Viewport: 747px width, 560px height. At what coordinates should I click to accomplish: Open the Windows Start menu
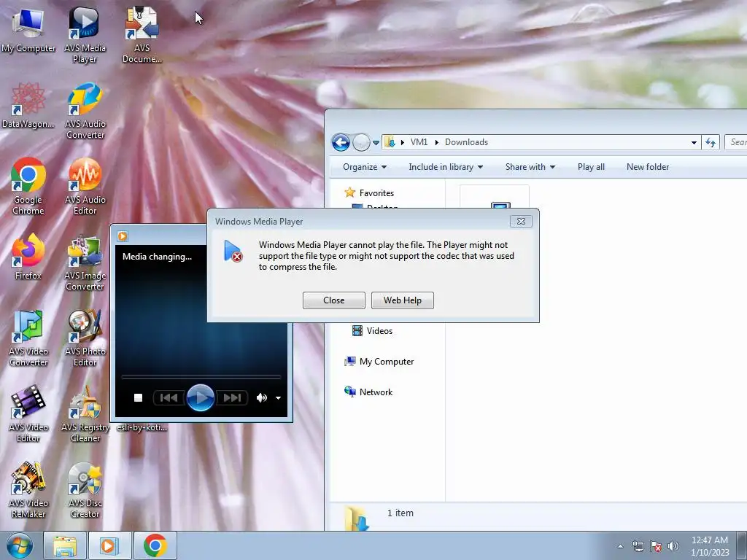coord(20,545)
